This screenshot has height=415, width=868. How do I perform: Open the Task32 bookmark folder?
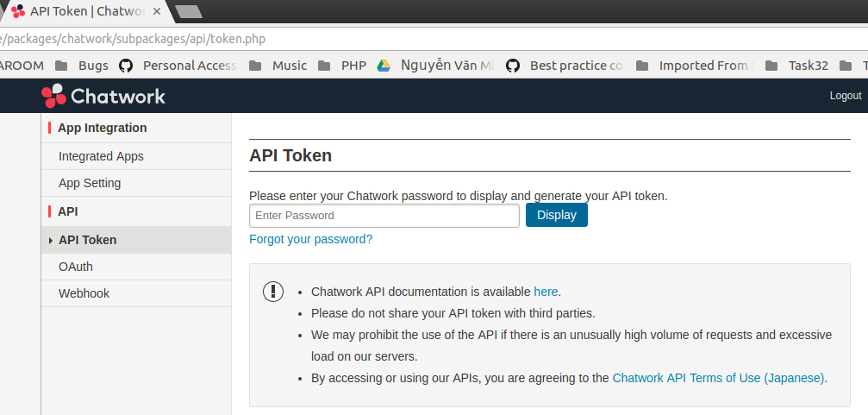(796, 66)
